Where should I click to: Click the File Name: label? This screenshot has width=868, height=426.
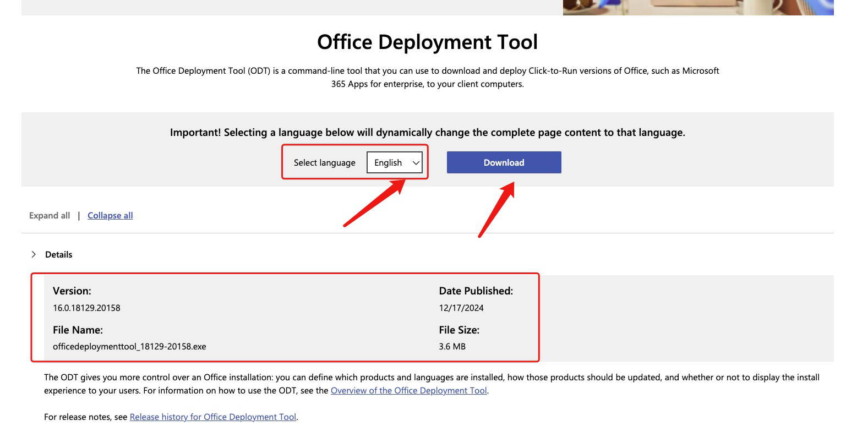[x=78, y=330]
